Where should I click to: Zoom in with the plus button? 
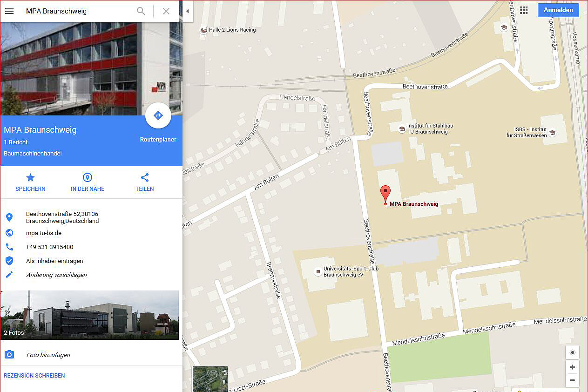coord(572,367)
